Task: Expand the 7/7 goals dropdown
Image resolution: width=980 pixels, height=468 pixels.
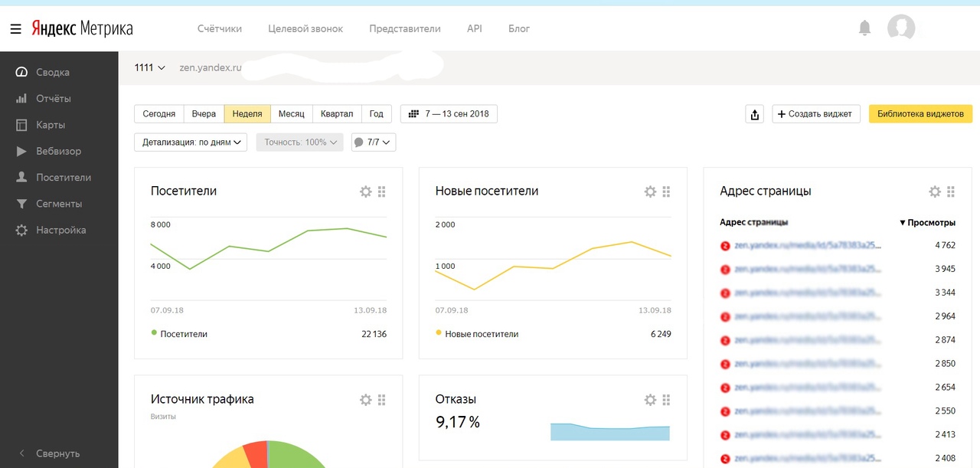Action: pos(373,142)
